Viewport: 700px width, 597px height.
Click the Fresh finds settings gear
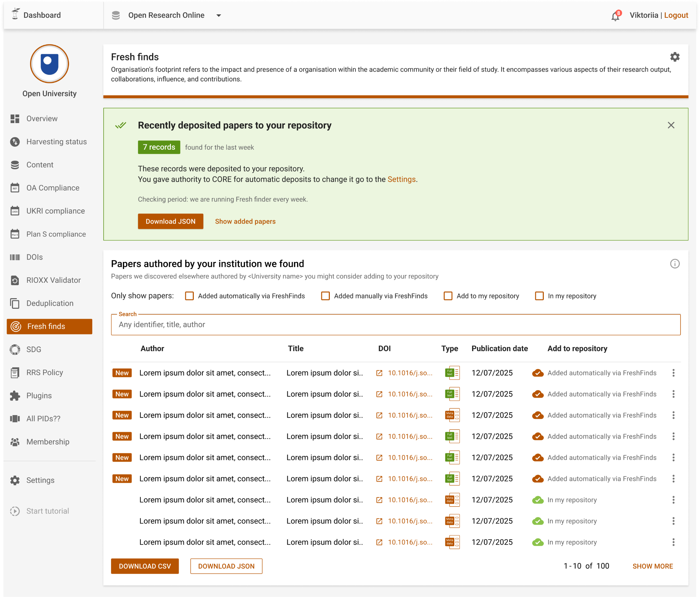click(x=674, y=57)
